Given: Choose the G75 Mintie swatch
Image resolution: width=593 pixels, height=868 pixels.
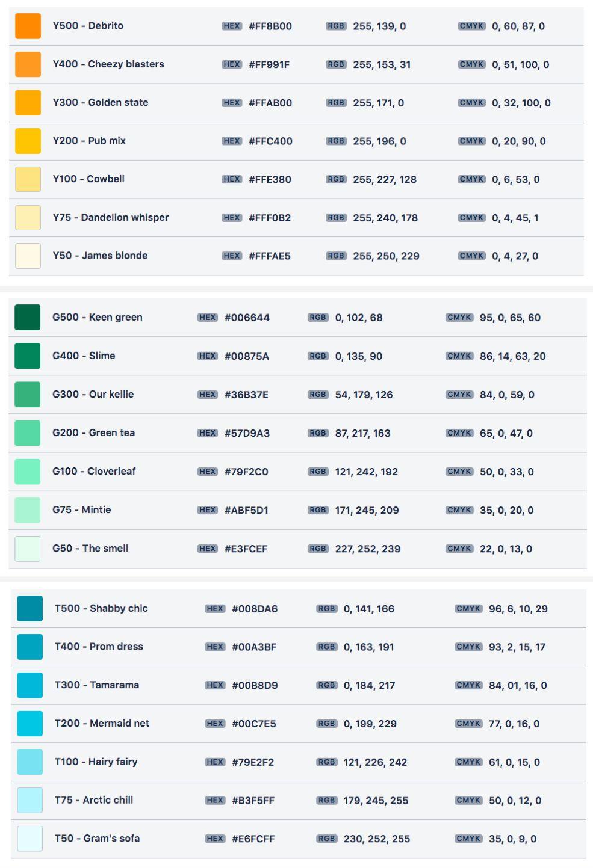Looking at the screenshot, I should [28, 510].
